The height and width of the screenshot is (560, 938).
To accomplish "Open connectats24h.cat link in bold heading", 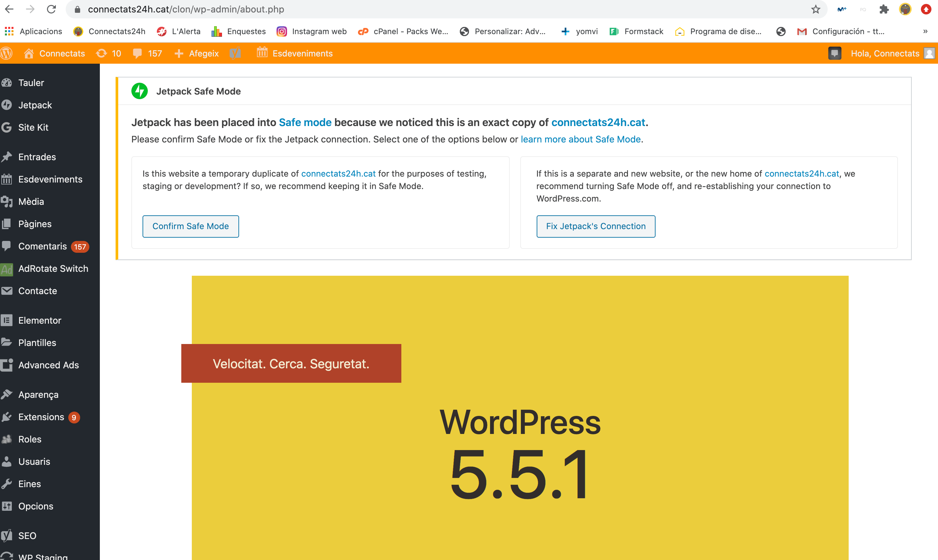I will click(598, 122).
